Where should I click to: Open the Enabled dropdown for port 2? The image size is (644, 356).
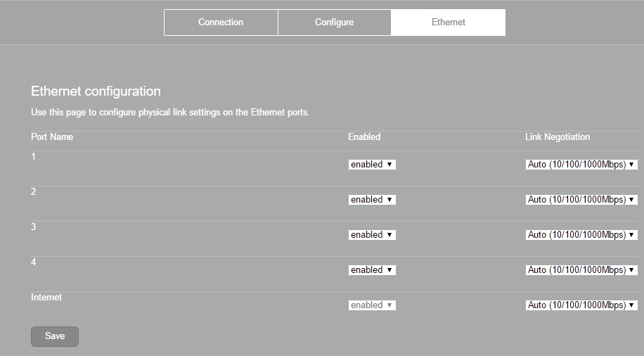[x=372, y=200]
